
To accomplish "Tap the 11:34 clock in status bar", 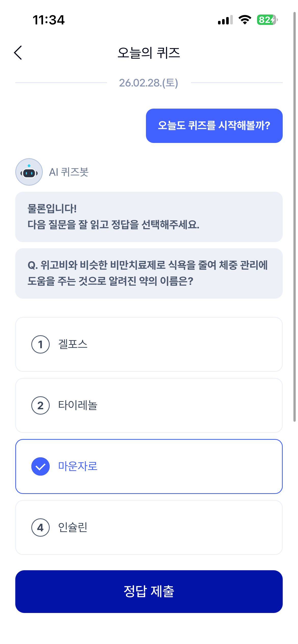I will click(49, 20).
